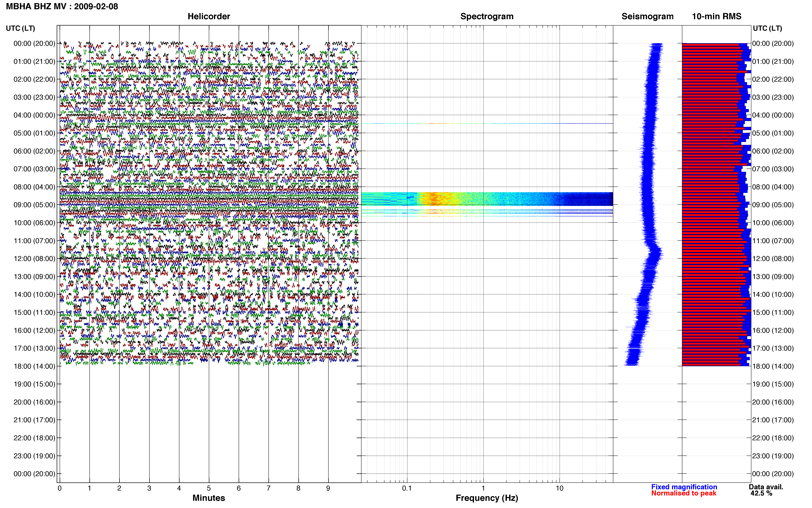Click the minute 5 tick label

pos(209,488)
